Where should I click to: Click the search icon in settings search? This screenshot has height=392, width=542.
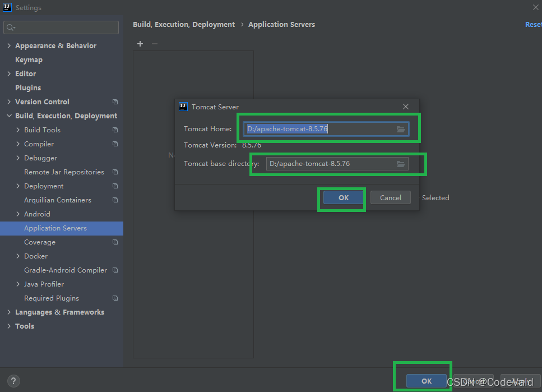tap(11, 27)
